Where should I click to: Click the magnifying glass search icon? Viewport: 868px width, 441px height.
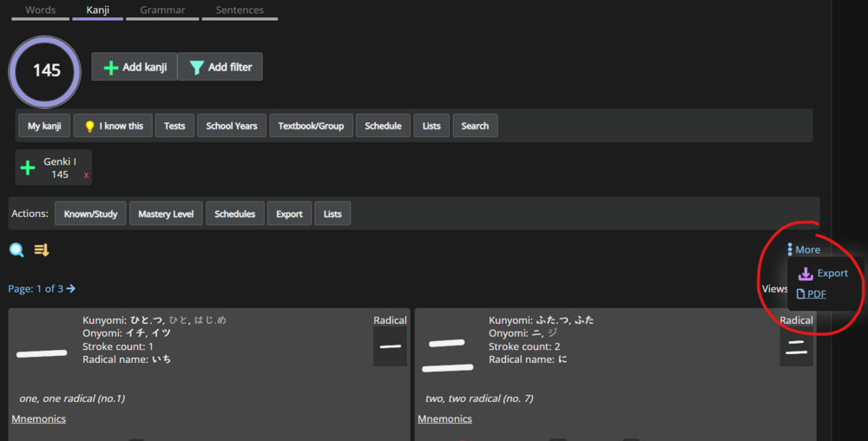coord(16,250)
